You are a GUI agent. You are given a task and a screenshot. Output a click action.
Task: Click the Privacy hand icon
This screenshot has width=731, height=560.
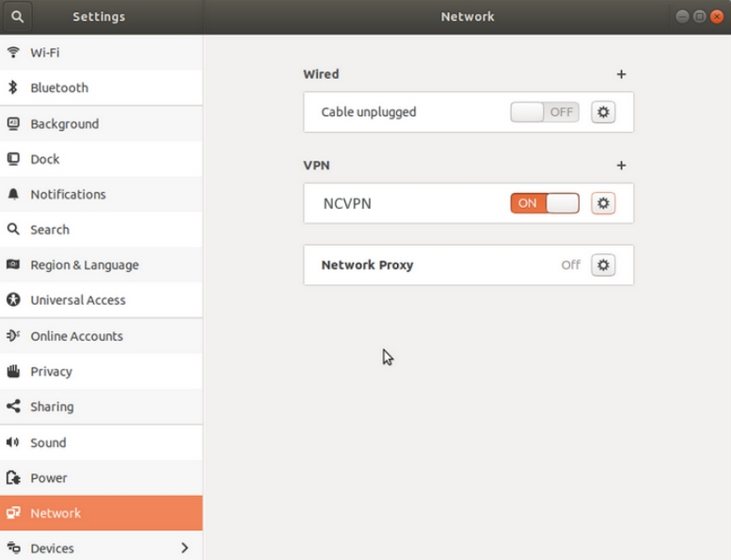pyautogui.click(x=13, y=371)
